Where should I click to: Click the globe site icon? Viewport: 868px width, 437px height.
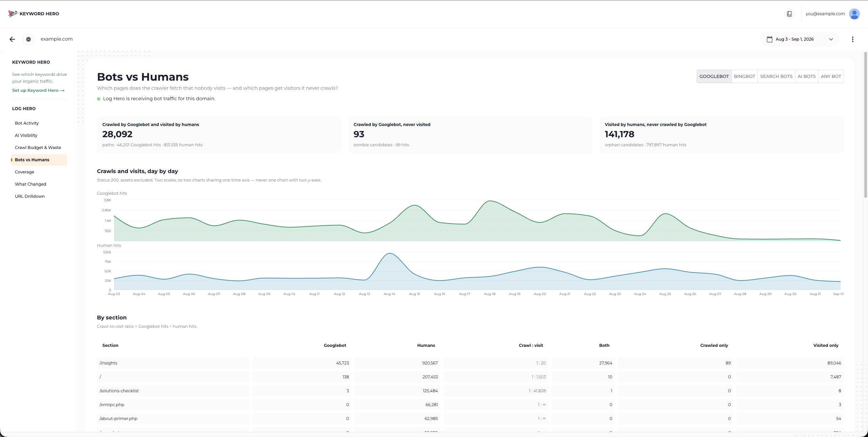pos(28,39)
